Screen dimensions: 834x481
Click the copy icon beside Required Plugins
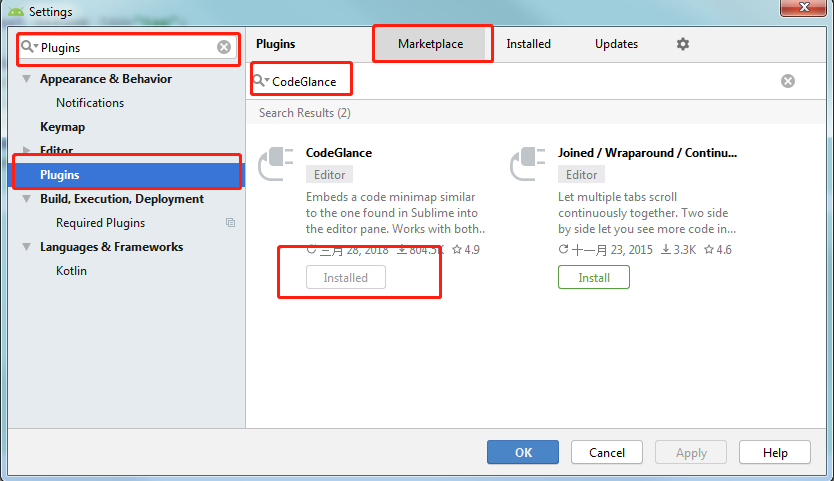coord(230,222)
